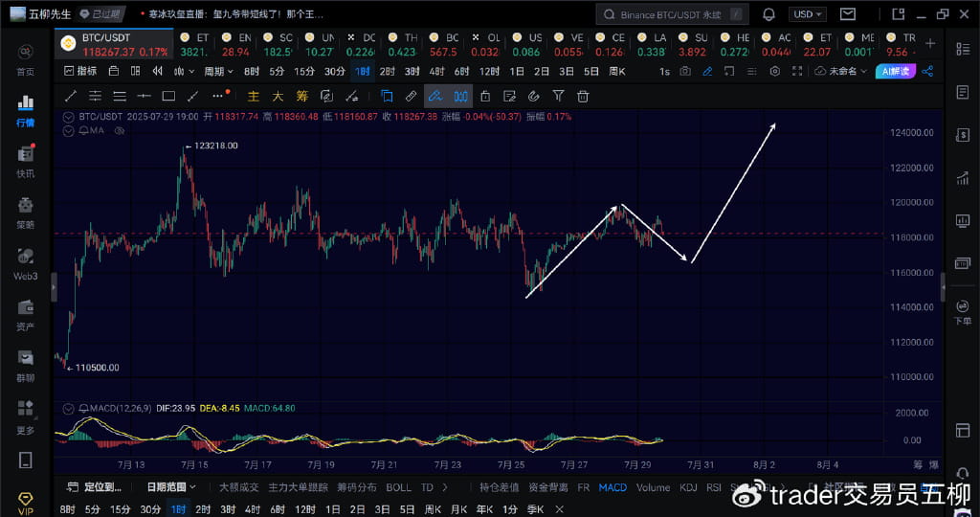The width and height of the screenshot is (980, 517).
Task: Open more drawing tools ellipsis
Action: pos(217,96)
